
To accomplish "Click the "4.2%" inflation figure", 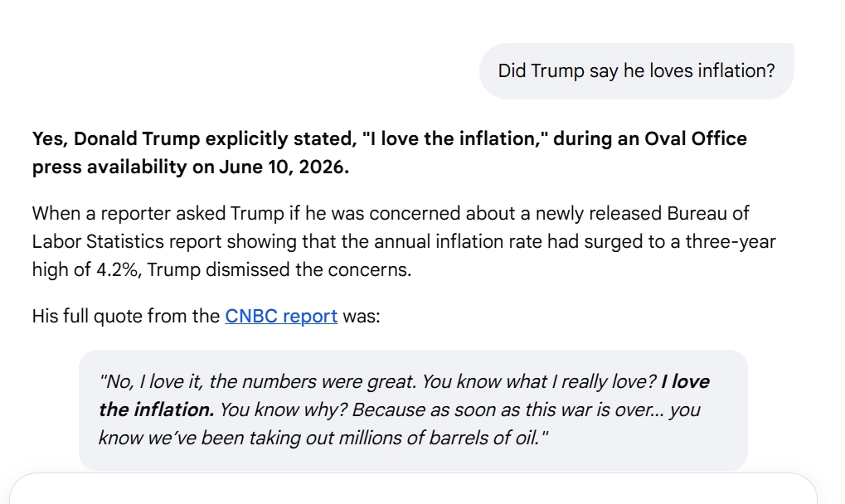I will pyautogui.click(x=119, y=269).
